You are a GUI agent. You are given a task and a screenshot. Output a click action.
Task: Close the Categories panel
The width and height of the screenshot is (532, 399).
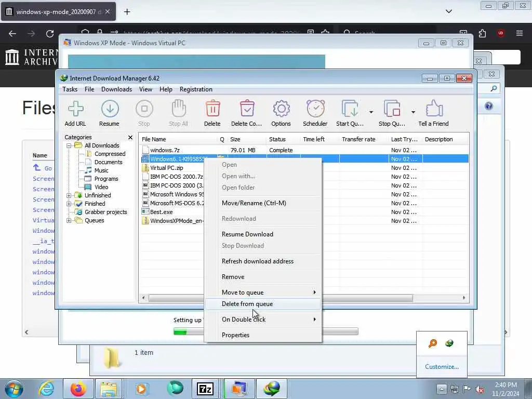(x=130, y=137)
